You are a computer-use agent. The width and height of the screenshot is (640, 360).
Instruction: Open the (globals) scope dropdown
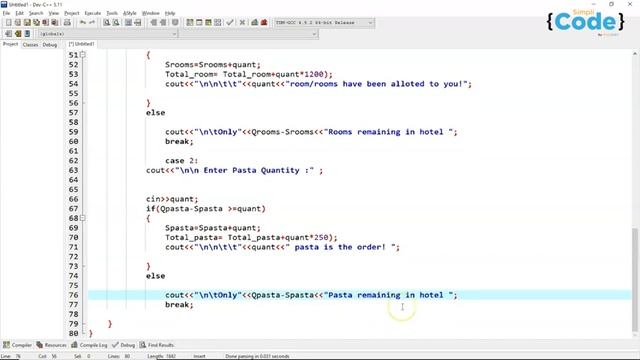108,34
